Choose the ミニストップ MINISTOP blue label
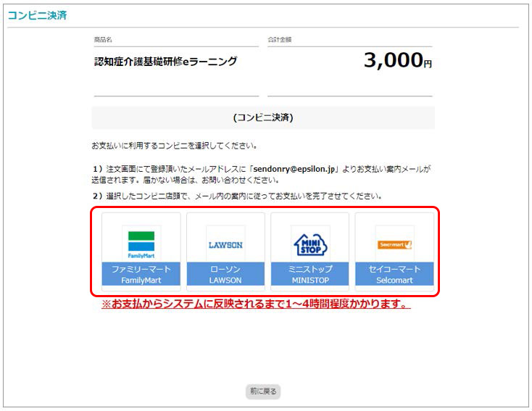 310,274
